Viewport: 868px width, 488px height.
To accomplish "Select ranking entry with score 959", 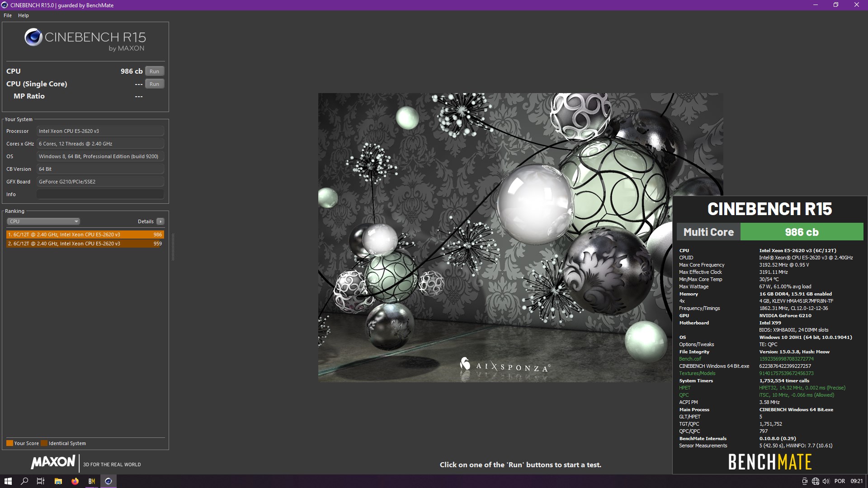I will (85, 244).
